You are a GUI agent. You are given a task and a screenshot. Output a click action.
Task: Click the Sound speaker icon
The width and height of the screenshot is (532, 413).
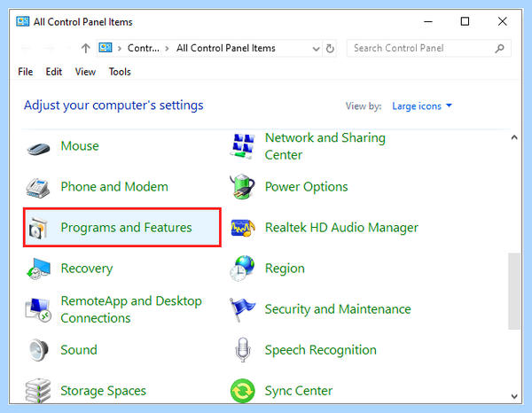pos(38,350)
